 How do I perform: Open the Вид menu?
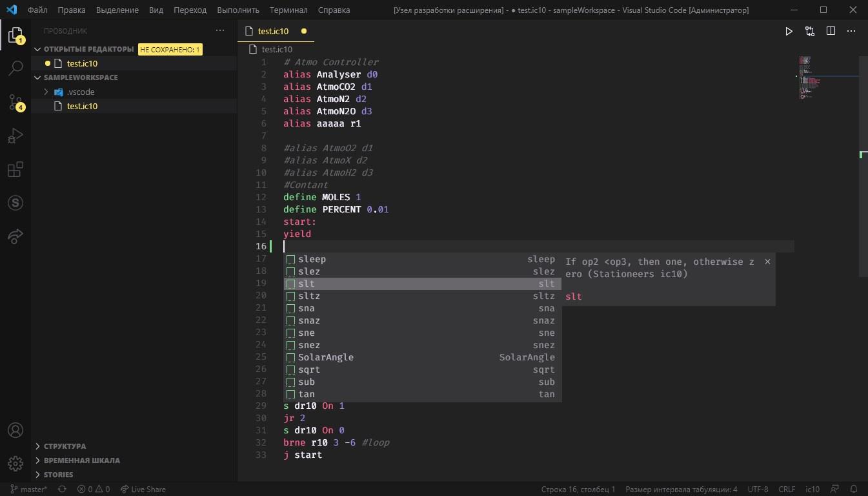click(156, 10)
